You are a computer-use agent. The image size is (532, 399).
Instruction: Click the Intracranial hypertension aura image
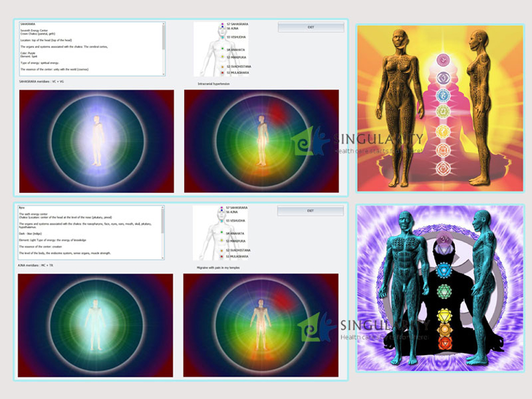pos(261,141)
